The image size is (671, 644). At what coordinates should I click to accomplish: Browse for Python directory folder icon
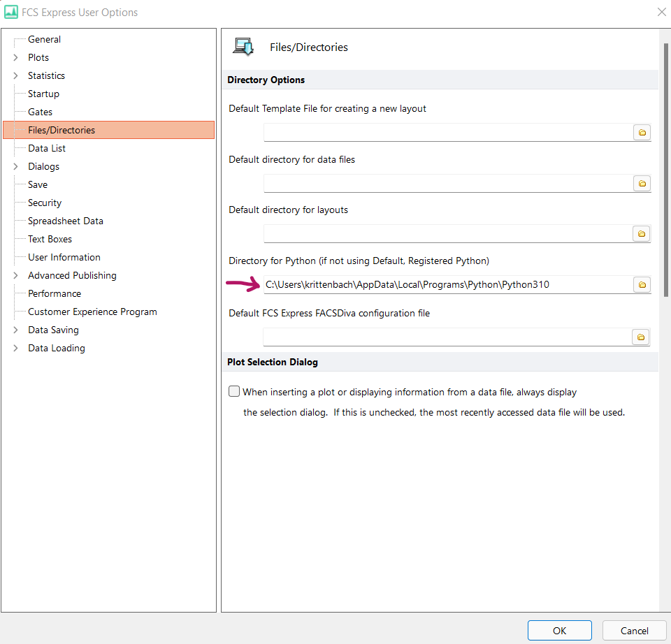pyautogui.click(x=641, y=285)
